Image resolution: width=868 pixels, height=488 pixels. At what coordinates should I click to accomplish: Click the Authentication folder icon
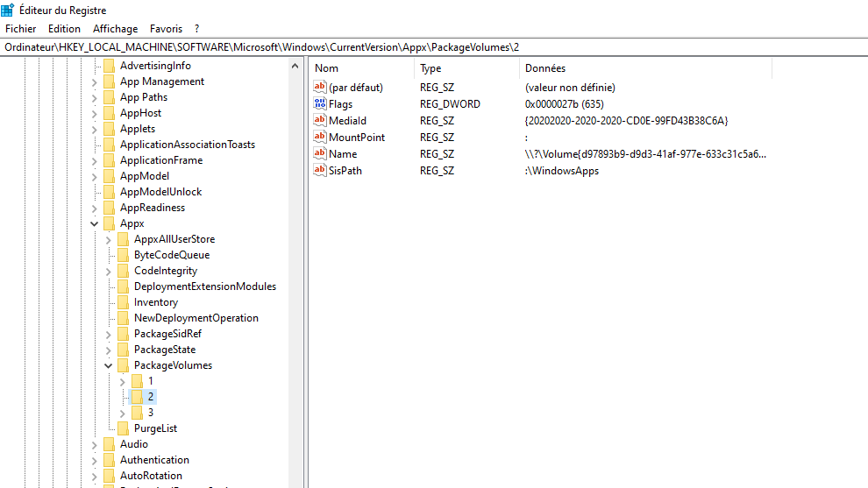tap(109, 460)
